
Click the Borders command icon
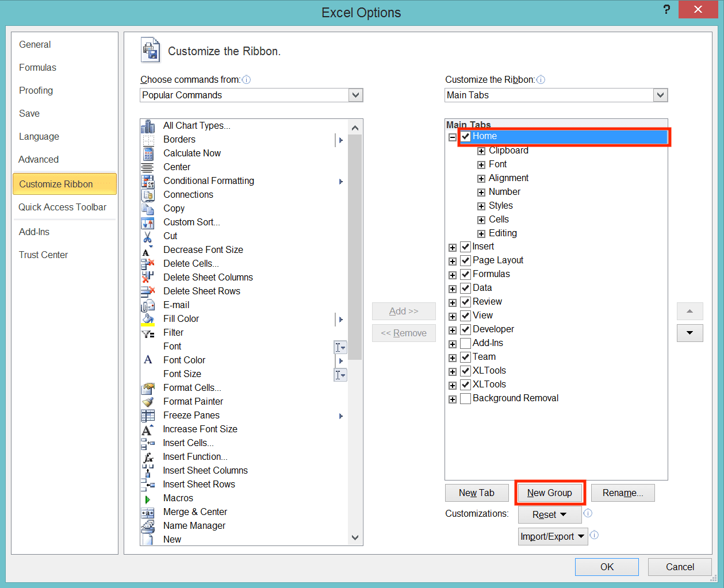tap(148, 140)
